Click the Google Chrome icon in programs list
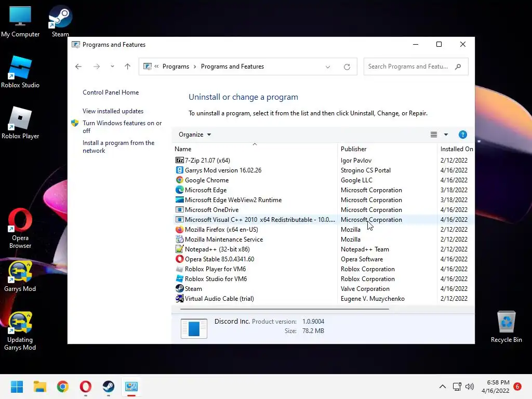This screenshot has width=532, height=399. click(179, 180)
